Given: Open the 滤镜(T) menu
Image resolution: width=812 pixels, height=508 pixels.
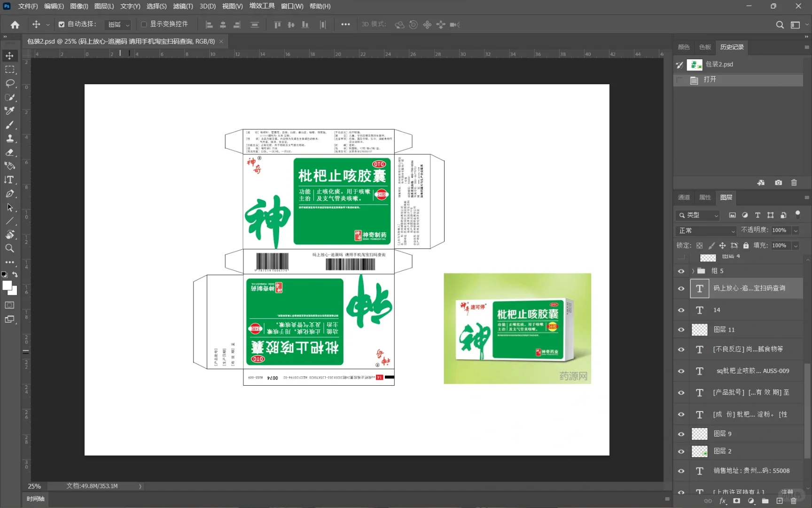Looking at the screenshot, I should pyautogui.click(x=183, y=6).
